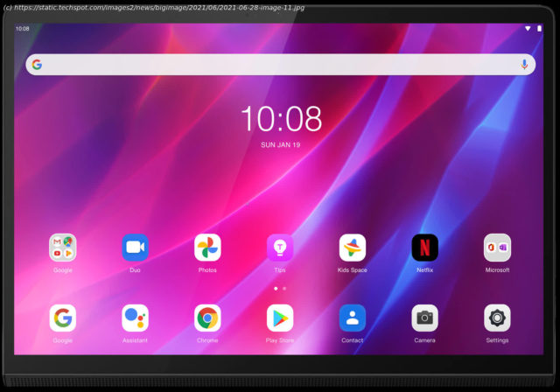Tap the Wi-Fi status icon
The height and width of the screenshot is (392, 560).
click(528, 29)
